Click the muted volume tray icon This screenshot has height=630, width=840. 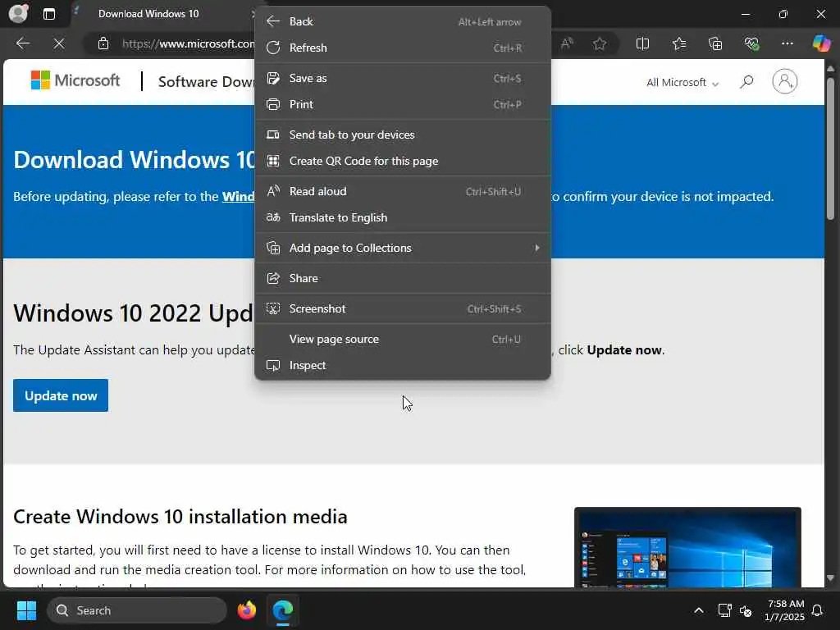click(x=746, y=610)
